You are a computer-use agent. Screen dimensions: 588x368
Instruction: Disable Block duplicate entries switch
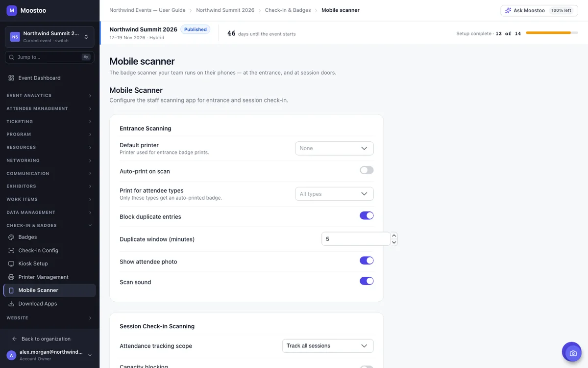point(367,215)
